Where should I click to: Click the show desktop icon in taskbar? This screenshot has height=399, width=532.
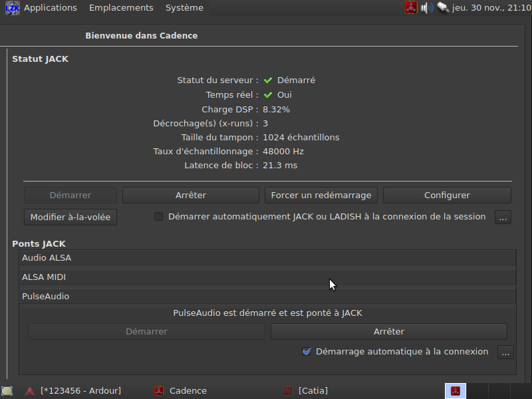click(7, 391)
